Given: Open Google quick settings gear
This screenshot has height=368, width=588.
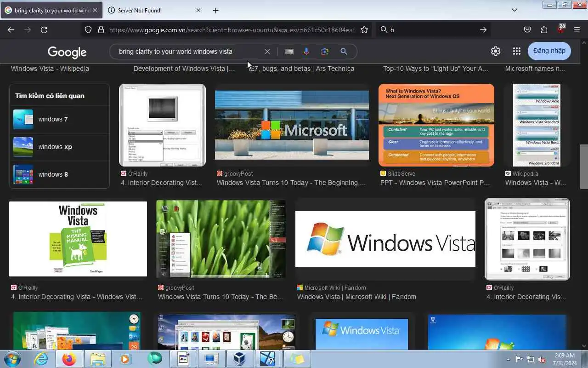Looking at the screenshot, I should click(x=495, y=51).
